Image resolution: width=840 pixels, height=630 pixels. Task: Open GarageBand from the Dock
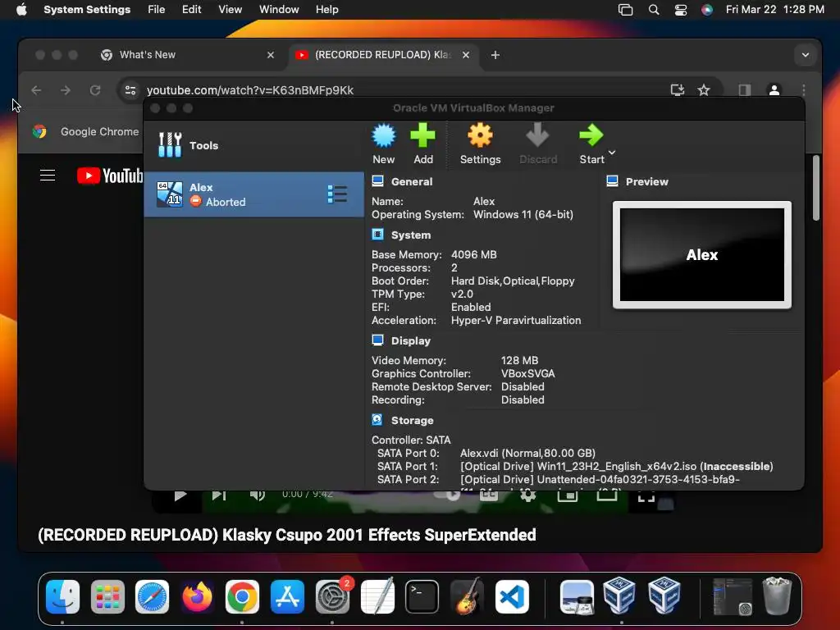pos(467,596)
